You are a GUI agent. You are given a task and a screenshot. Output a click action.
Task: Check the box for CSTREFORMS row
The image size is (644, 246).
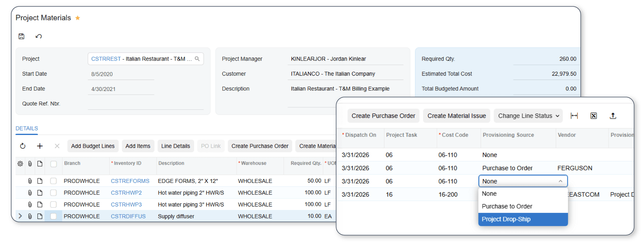point(54,181)
